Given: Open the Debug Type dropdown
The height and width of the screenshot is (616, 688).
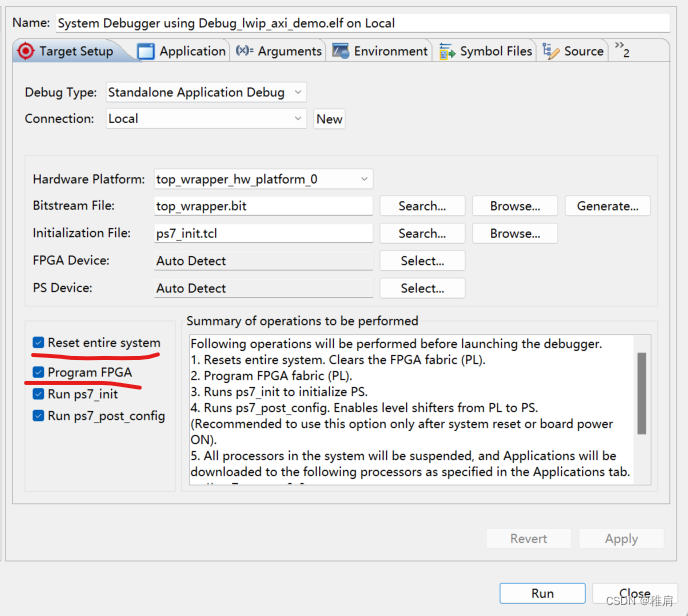Looking at the screenshot, I should coord(206,93).
